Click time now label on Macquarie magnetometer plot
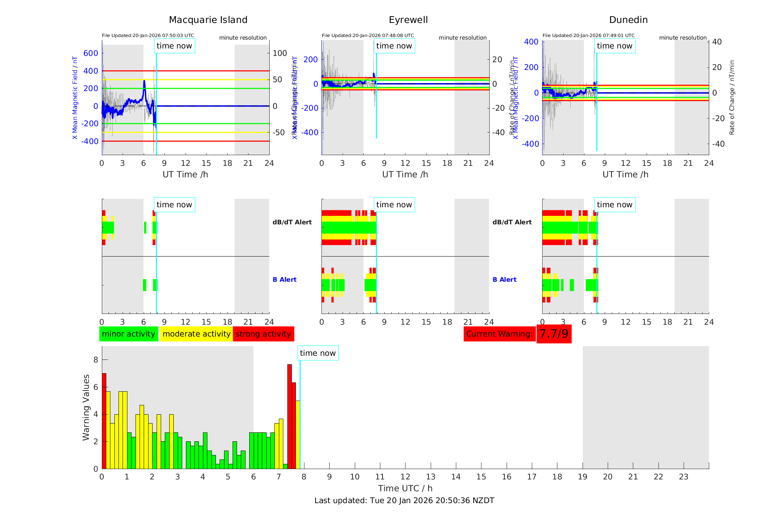The width and height of the screenshot is (784, 532). (x=174, y=46)
